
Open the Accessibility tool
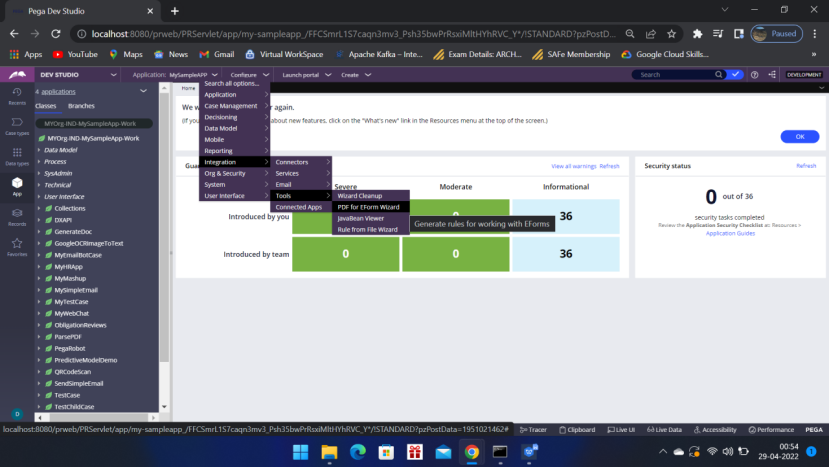coord(715,429)
